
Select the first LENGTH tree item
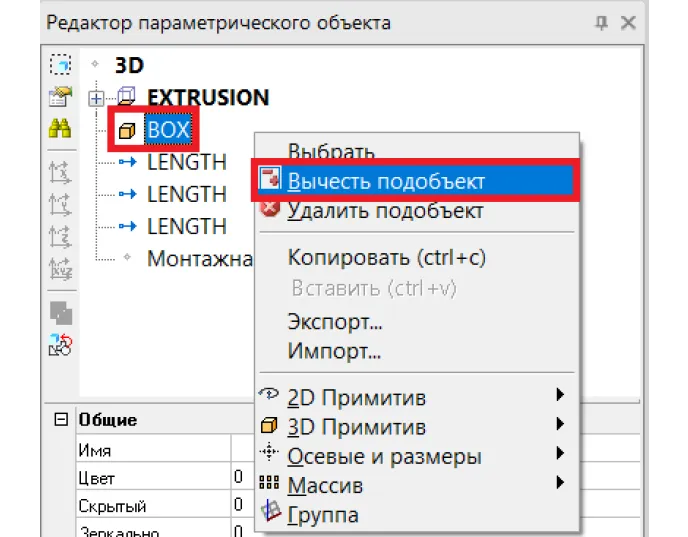tap(187, 162)
